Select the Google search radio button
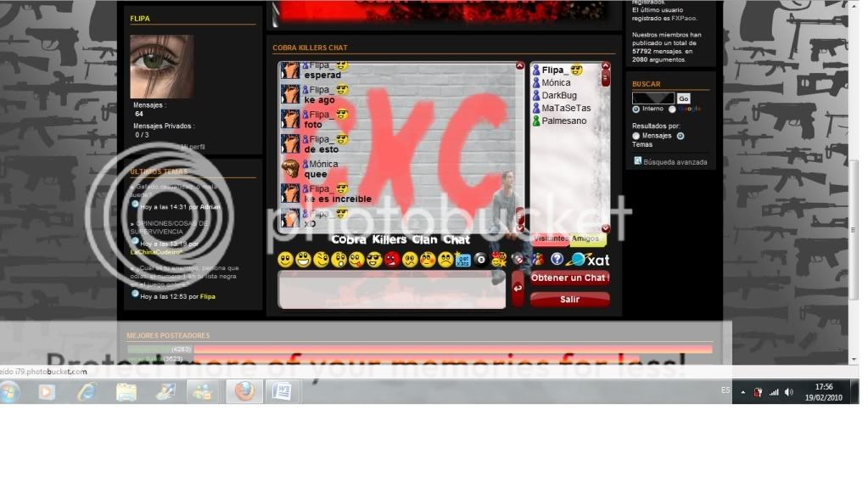The width and height of the screenshot is (868, 488). point(672,109)
